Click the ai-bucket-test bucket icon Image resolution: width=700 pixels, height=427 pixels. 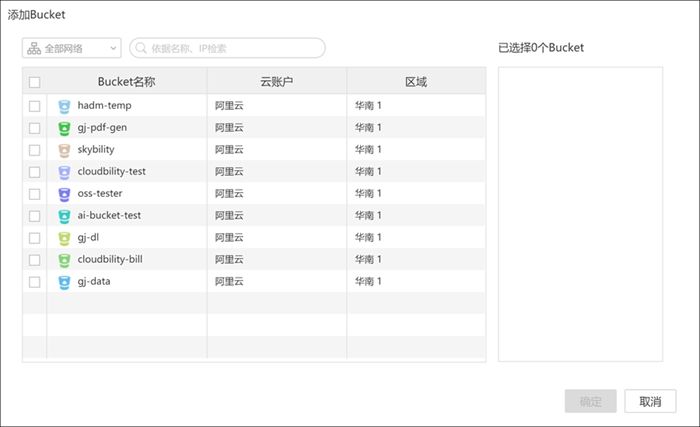(x=64, y=216)
